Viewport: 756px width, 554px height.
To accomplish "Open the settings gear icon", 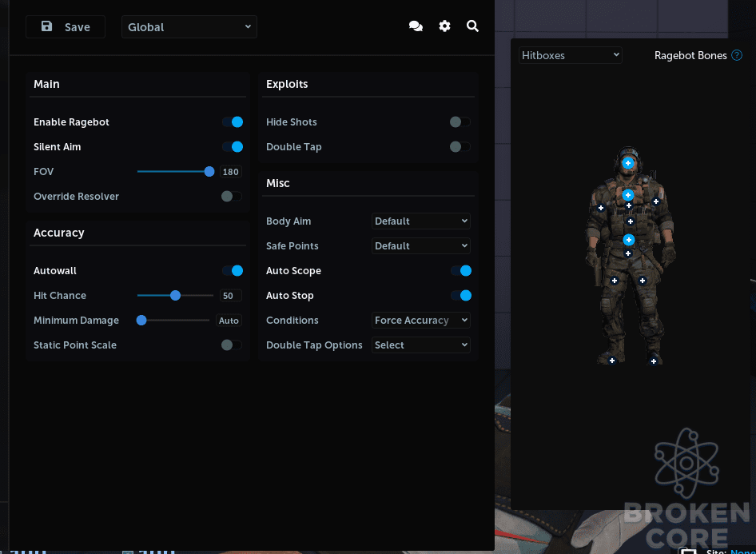I will [x=444, y=26].
